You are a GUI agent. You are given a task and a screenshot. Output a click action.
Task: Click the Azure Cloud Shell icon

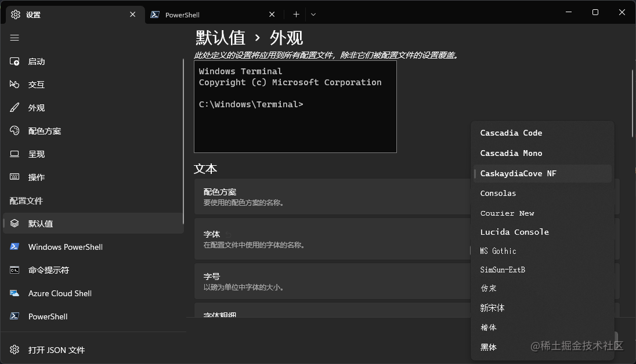tap(15, 293)
